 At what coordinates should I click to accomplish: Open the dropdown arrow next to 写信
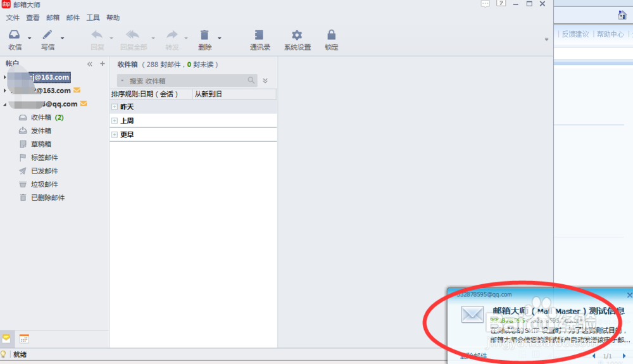pos(62,38)
